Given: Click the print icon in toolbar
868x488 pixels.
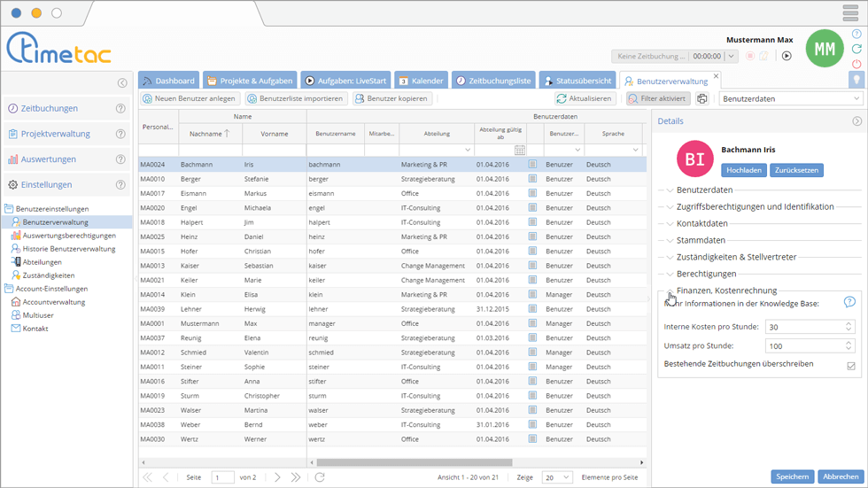Looking at the screenshot, I should pos(702,99).
